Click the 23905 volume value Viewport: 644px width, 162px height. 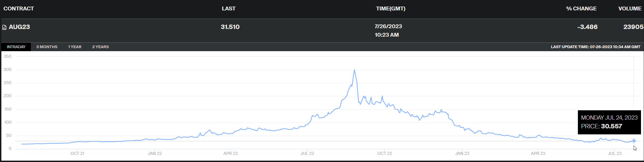click(633, 27)
